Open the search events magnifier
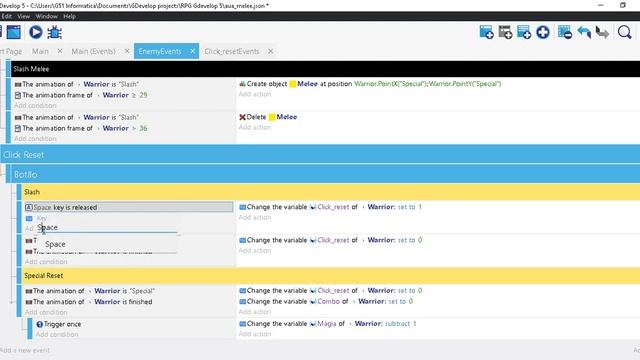This screenshot has height=360, width=640. (x=624, y=32)
